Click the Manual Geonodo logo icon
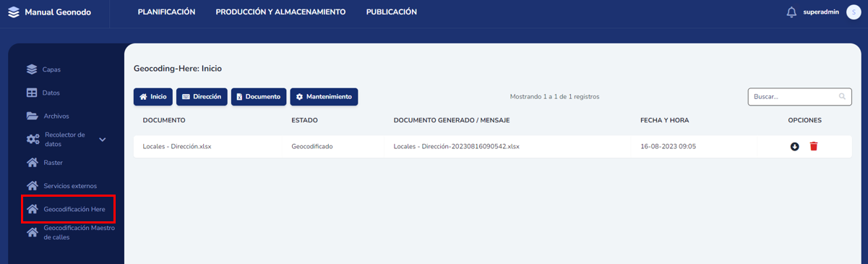 (14, 12)
